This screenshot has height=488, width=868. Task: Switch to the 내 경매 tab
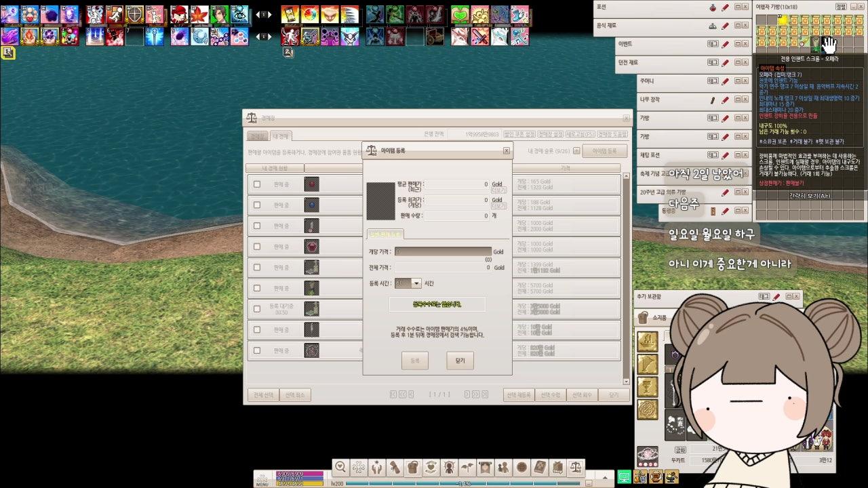281,136
